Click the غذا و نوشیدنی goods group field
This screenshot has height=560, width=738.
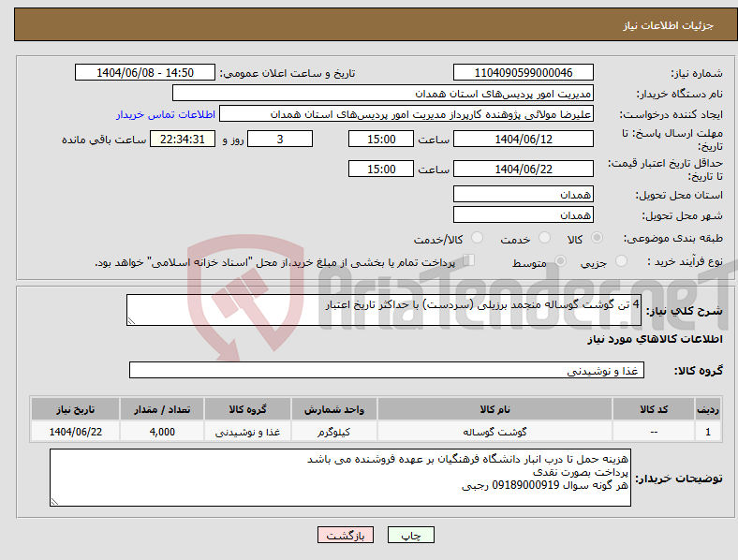tap(387, 370)
